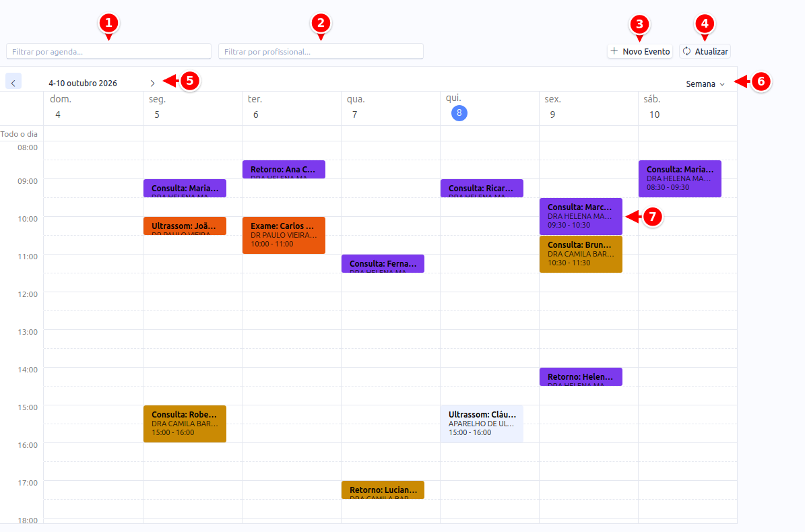805x532 pixels.
Task: Select today's date circle 8
Action: pyautogui.click(x=459, y=113)
